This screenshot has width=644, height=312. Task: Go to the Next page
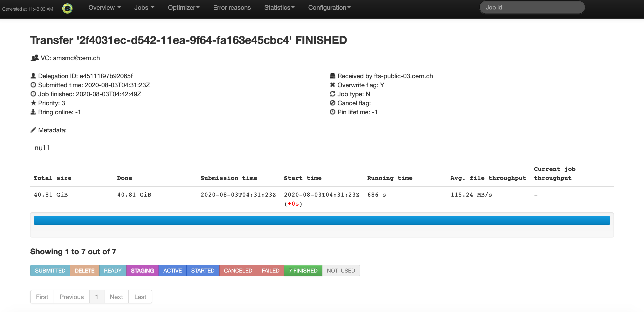[116, 297]
